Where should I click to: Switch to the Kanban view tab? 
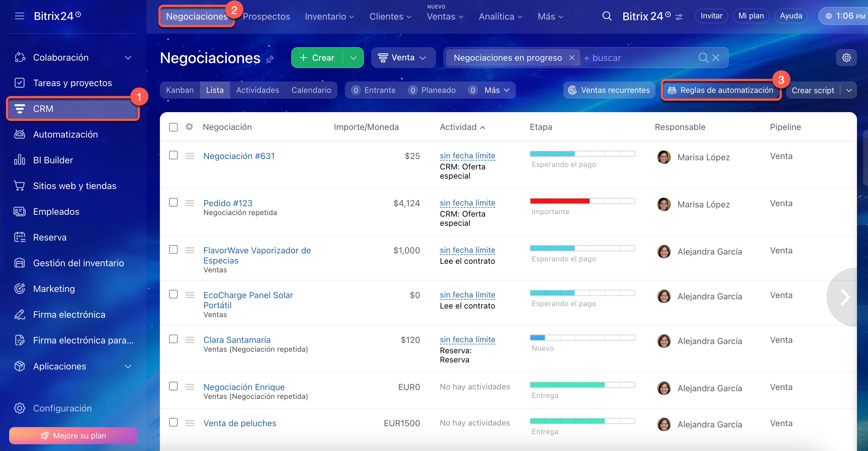(x=179, y=90)
